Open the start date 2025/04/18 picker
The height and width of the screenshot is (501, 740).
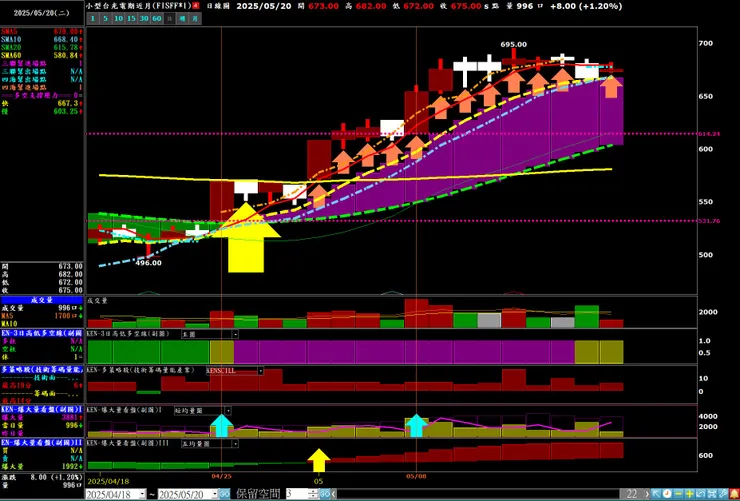116,494
